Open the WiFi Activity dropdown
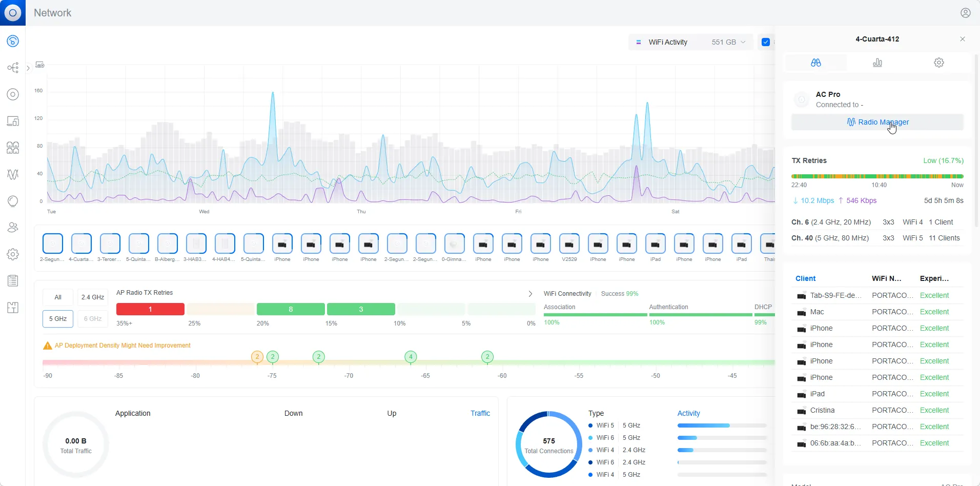 (690, 42)
